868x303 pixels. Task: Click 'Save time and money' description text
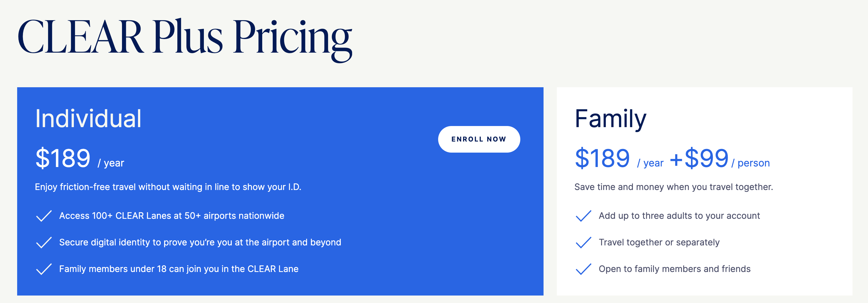[673, 187]
